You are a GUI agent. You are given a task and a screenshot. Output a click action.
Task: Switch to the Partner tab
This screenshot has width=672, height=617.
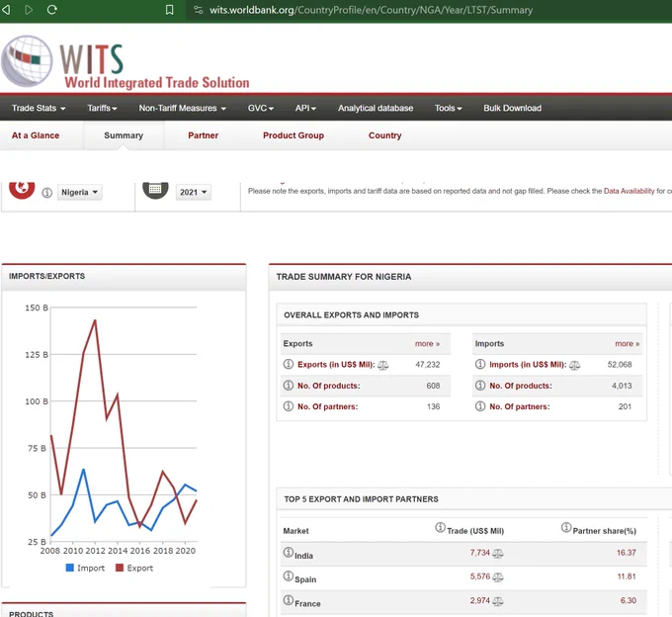point(204,135)
